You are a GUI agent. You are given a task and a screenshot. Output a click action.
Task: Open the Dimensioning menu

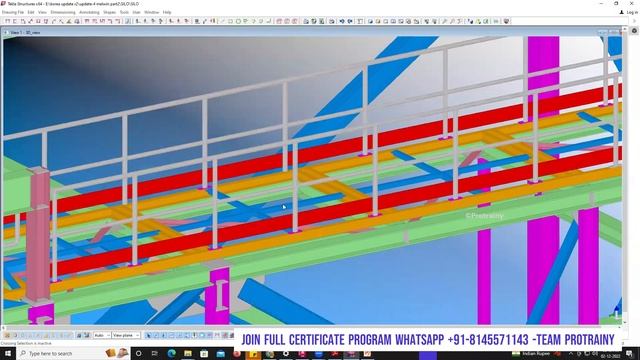tap(63, 12)
